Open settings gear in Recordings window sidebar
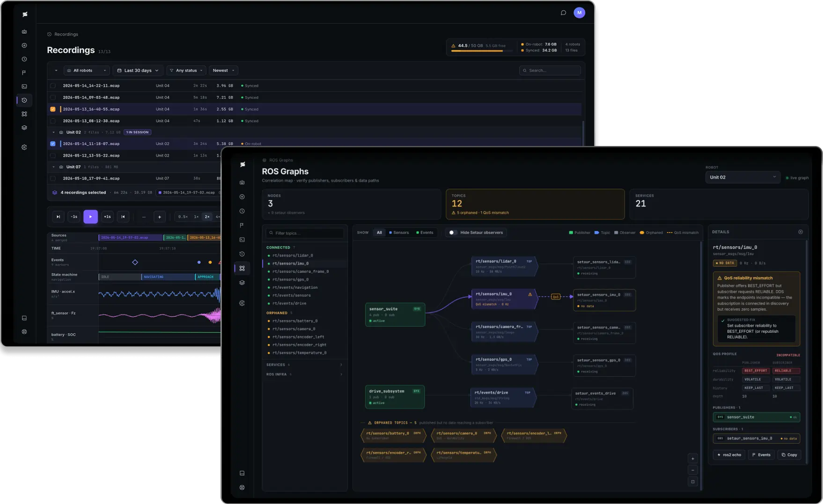Image resolution: width=823 pixels, height=504 pixels. 24,147
